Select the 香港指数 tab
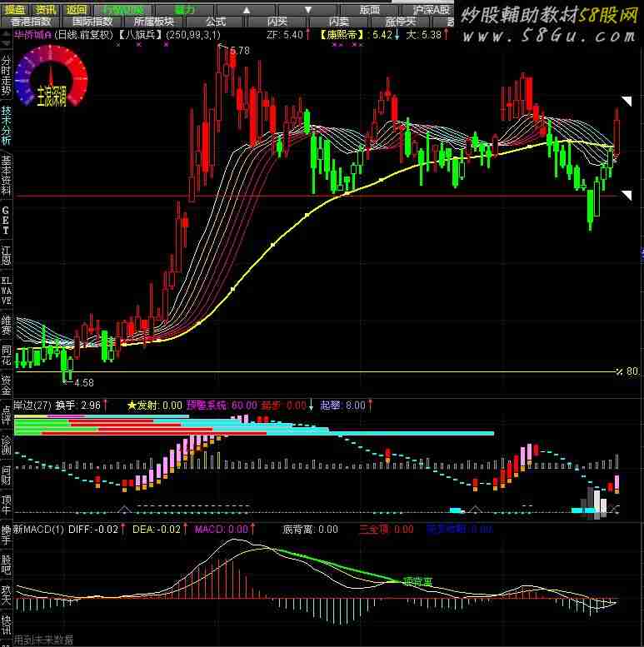 31,22
